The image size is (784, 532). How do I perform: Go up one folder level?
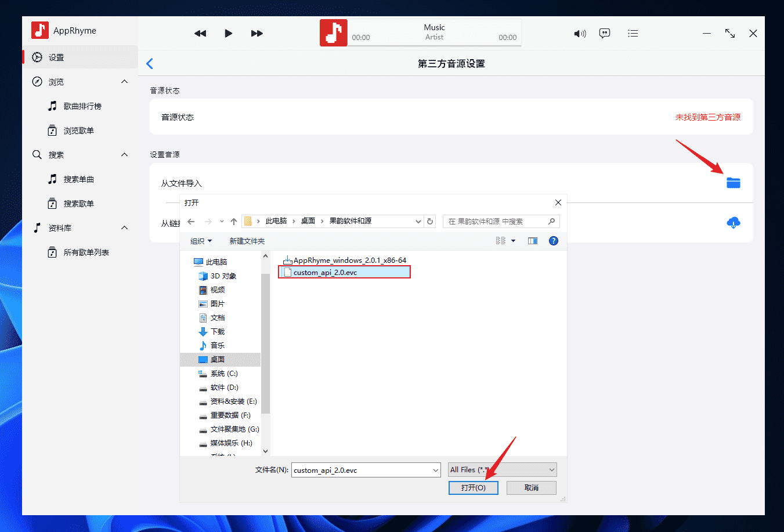[234, 222]
